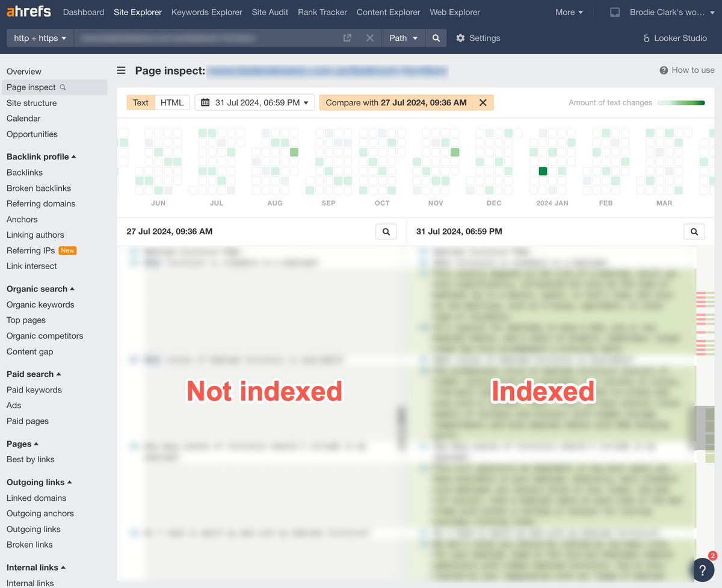Switch to HTML view
The image size is (722, 588).
[172, 103]
